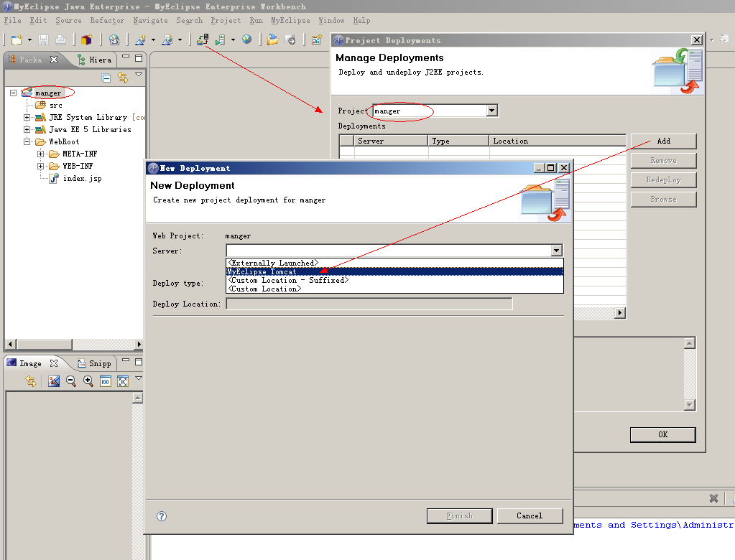Maximize the Package Explorer view
735x560 pixels.
click(139, 58)
